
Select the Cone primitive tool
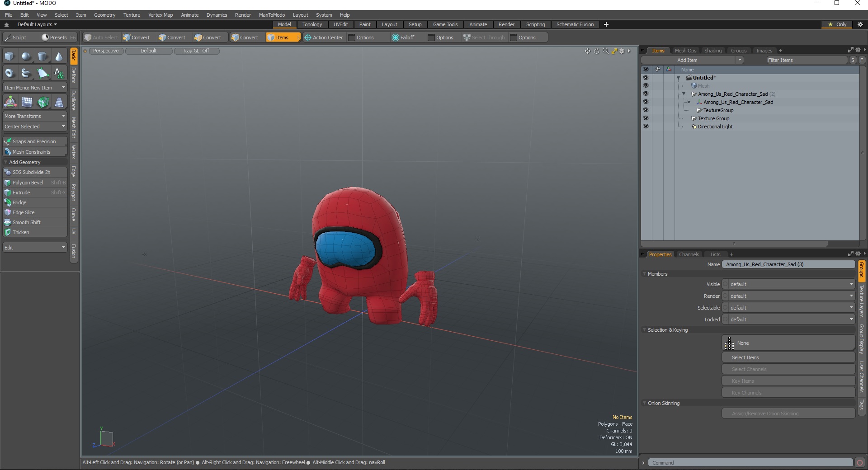pyautogui.click(x=59, y=56)
